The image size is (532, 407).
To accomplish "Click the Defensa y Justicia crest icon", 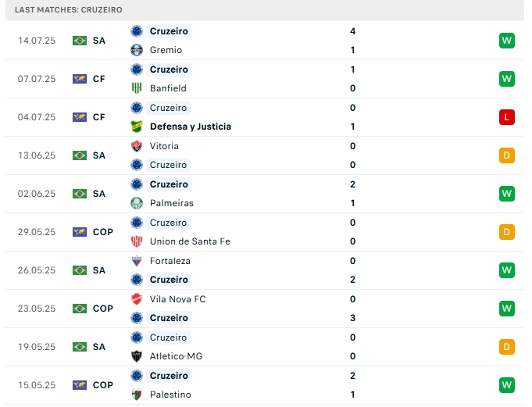I will pyautogui.click(x=137, y=127).
